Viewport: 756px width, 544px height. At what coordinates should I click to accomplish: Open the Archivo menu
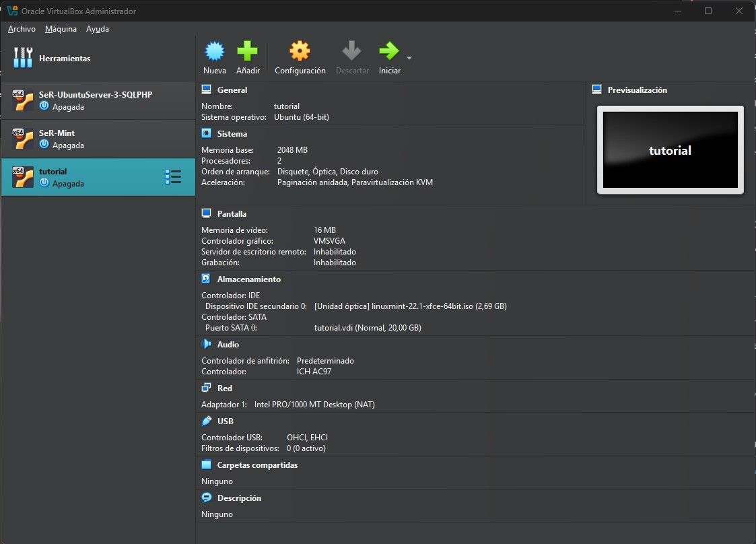pos(22,29)
